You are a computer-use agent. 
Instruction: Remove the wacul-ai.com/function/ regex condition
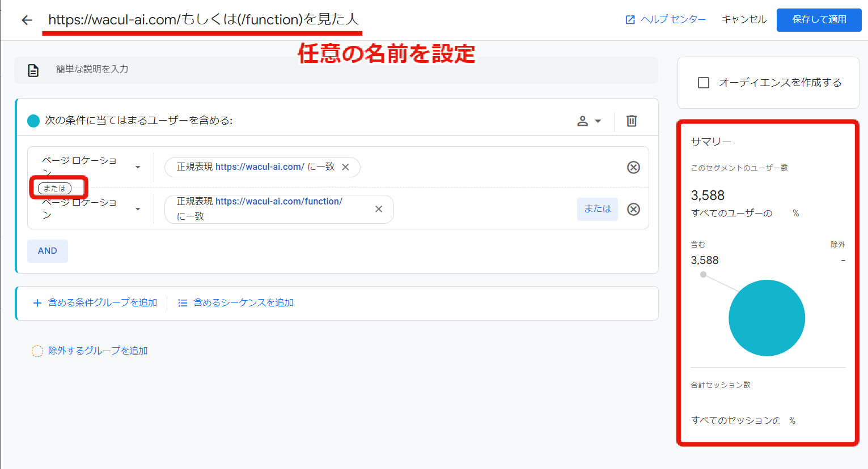coord(378,209)
